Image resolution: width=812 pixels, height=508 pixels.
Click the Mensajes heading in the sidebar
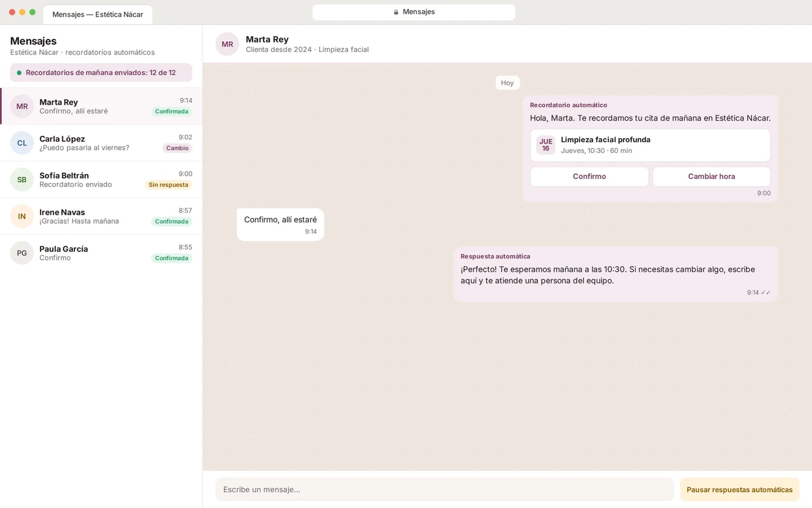33,41
